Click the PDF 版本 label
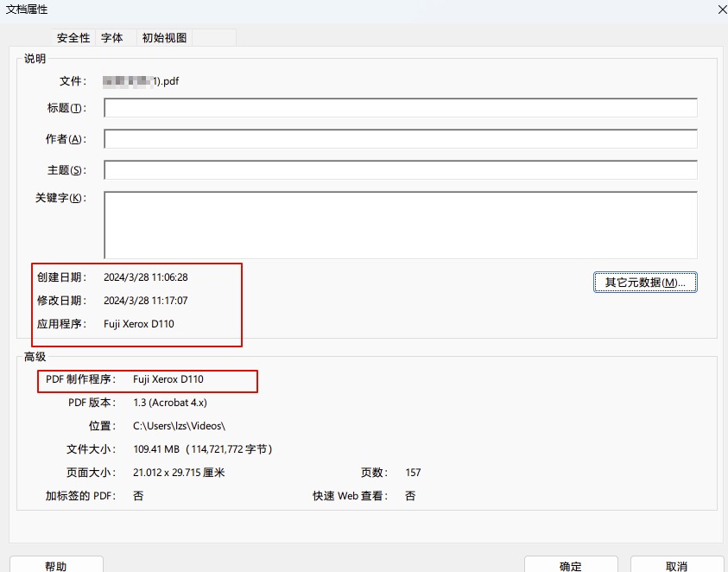This screenshot has height=572, width=728. (92, 403)
